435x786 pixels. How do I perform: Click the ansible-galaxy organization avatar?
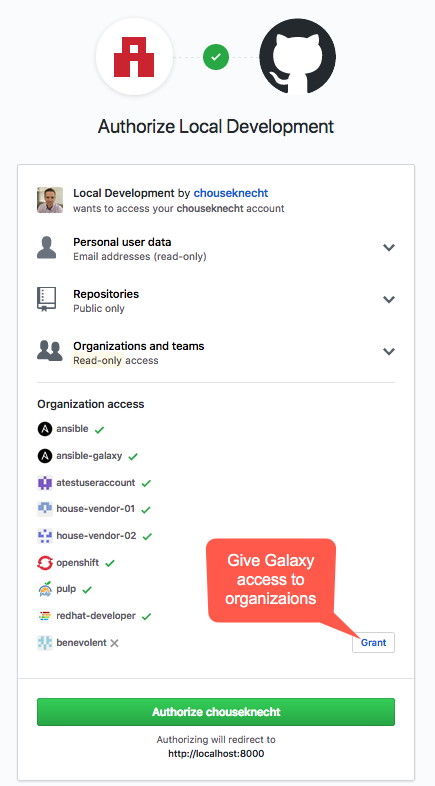[x=45, y=456]
